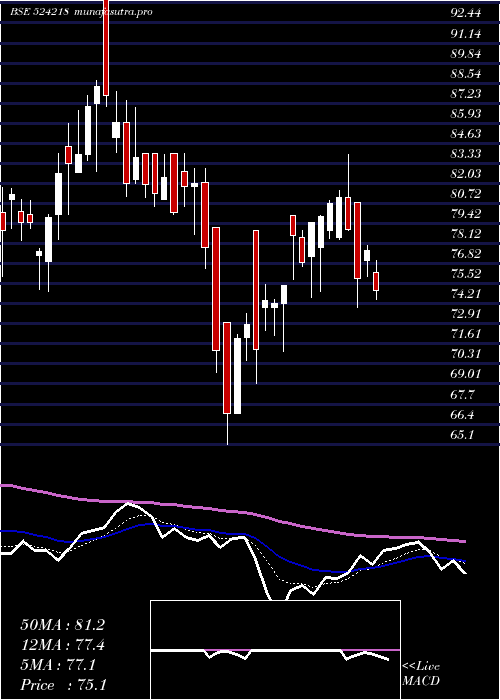Click the 75.52 price axis label
This screenshot has height=700, width=500.
click(466, 274)
